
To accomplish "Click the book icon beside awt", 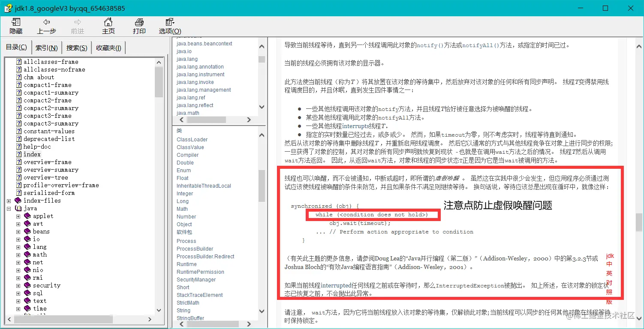I will coord(27,224).
